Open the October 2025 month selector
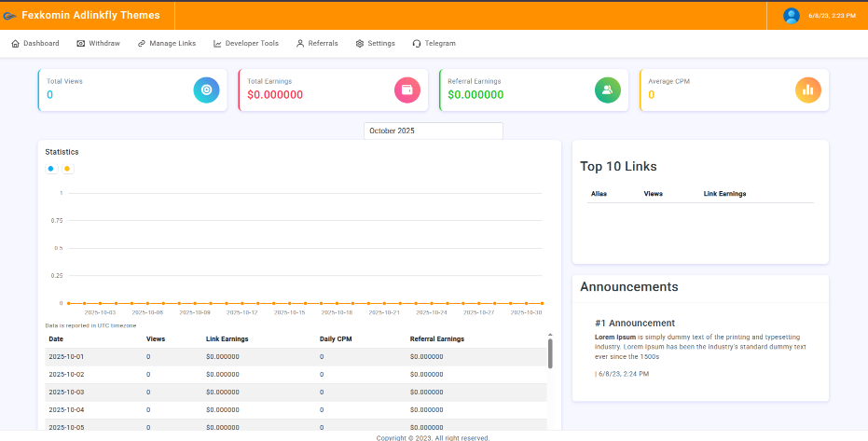This screenshot has width=868, height=441. [x=433, y=131]
